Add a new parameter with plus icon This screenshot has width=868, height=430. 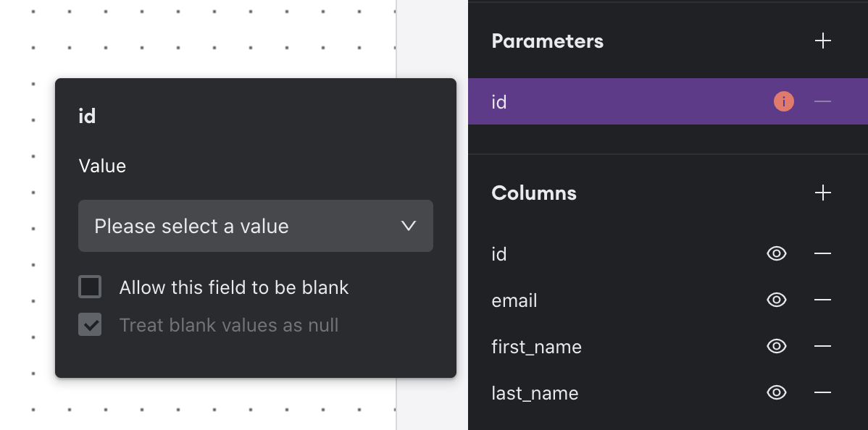[x=822, y=41]
